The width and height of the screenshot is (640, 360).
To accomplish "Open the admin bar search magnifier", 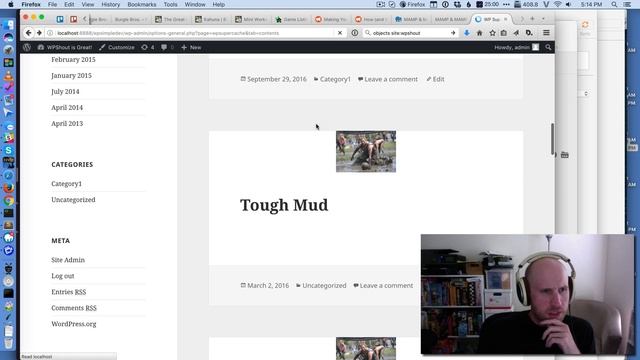I will (x=548, y=47).
